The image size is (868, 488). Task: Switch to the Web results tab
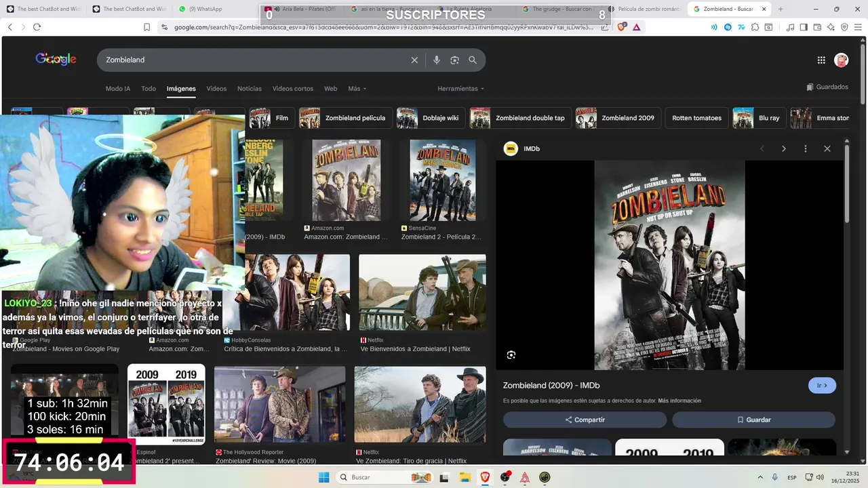click(x=330, y=89)
